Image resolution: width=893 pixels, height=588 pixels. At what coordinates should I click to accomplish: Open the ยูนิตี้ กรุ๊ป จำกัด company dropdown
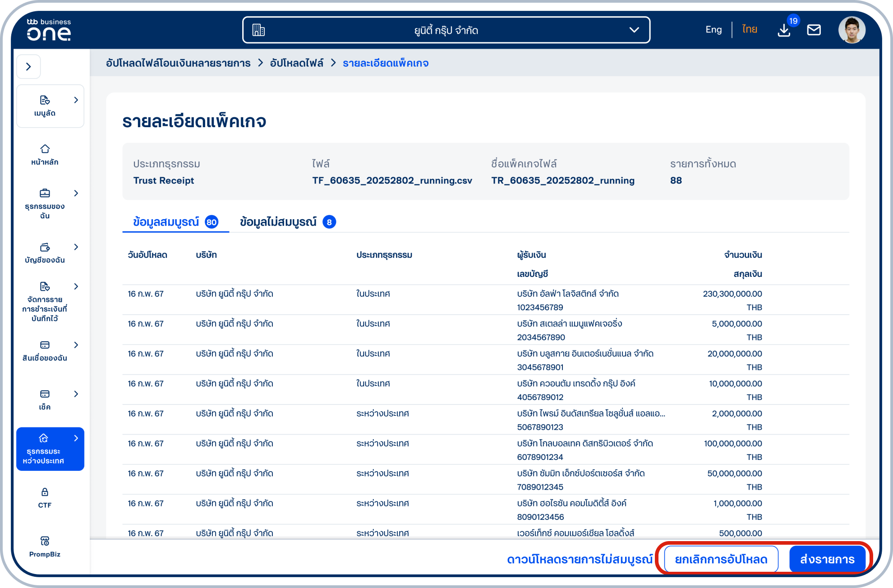[446, 30]
